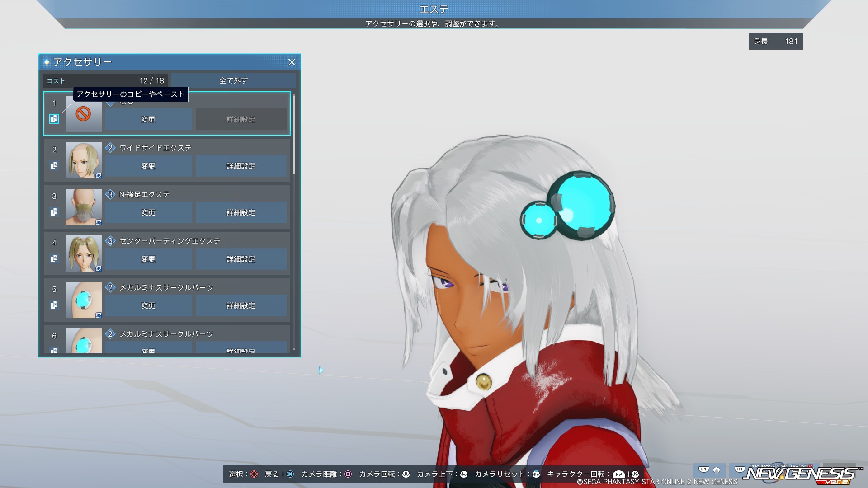Select the センターパーティングエクステ thumbnail

(84, 253)
